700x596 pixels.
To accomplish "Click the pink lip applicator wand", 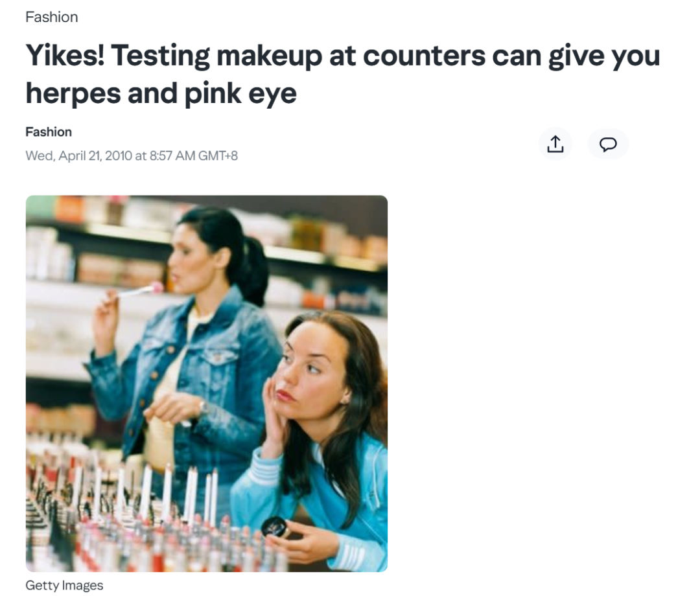I will pyautogui.click(x=139, y=290).
